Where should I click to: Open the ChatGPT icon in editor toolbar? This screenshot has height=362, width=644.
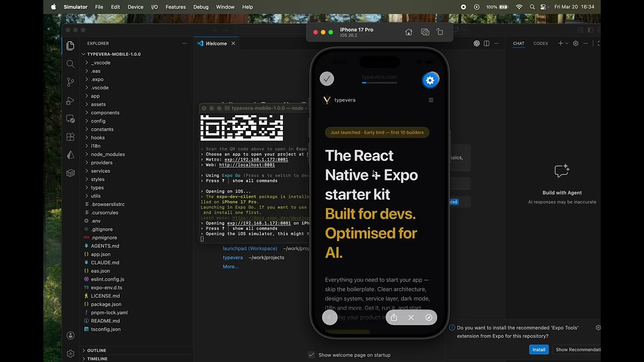[x=476, y=43]
